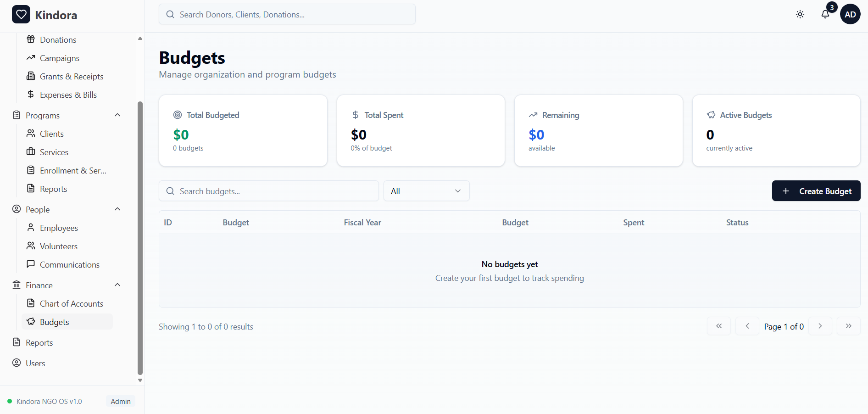Click the Total Budgeted target icon
Screen dimensions: 868x414
click(178, 115)
